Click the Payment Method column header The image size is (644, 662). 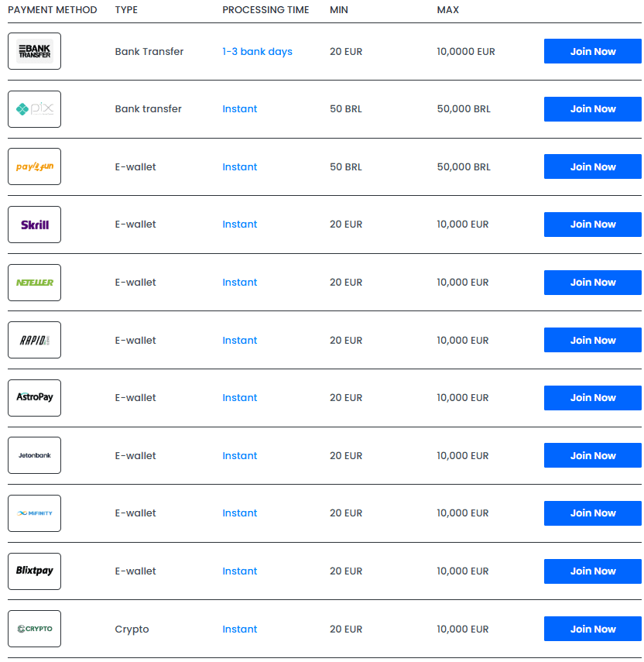click(53, 10)
